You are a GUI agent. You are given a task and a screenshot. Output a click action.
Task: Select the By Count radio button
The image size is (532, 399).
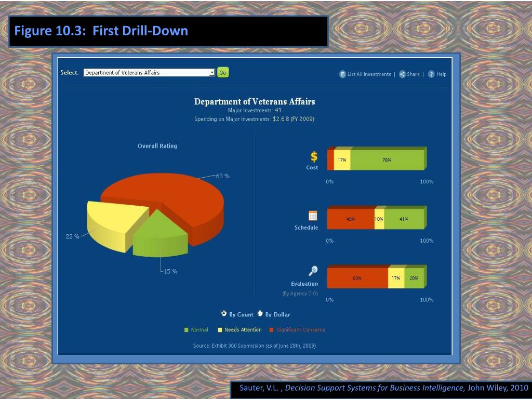224,313
